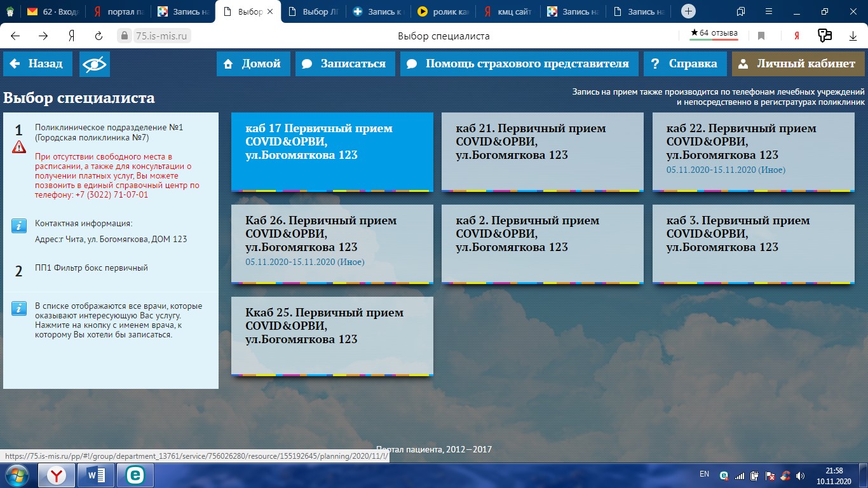Pick Ккаб 25 Первичный прием tile
Image resolution: width=868 pixels, height=488 pixels.
point(332,336)
